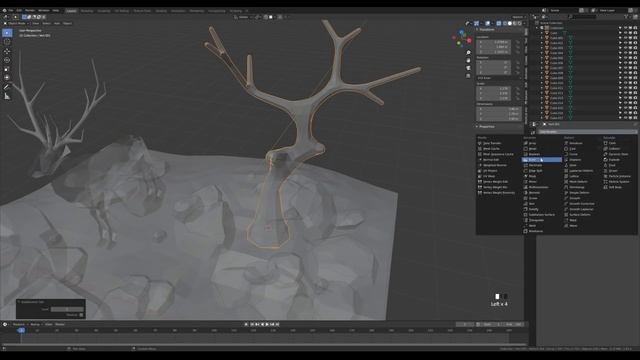
Task: Select the highlighted Build modifier entry
Action: [542, 160]
